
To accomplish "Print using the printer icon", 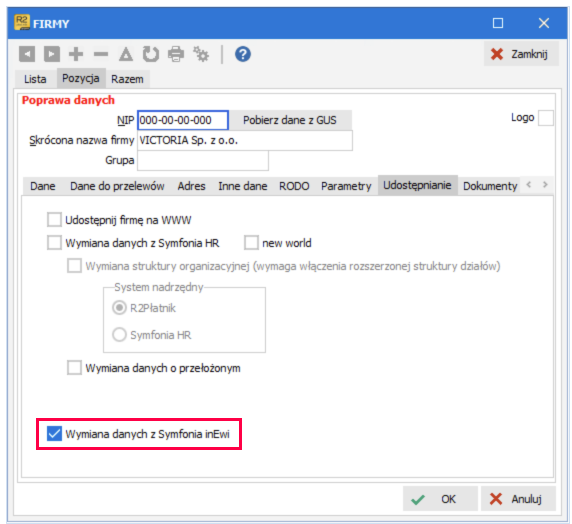I will (176, 54).
